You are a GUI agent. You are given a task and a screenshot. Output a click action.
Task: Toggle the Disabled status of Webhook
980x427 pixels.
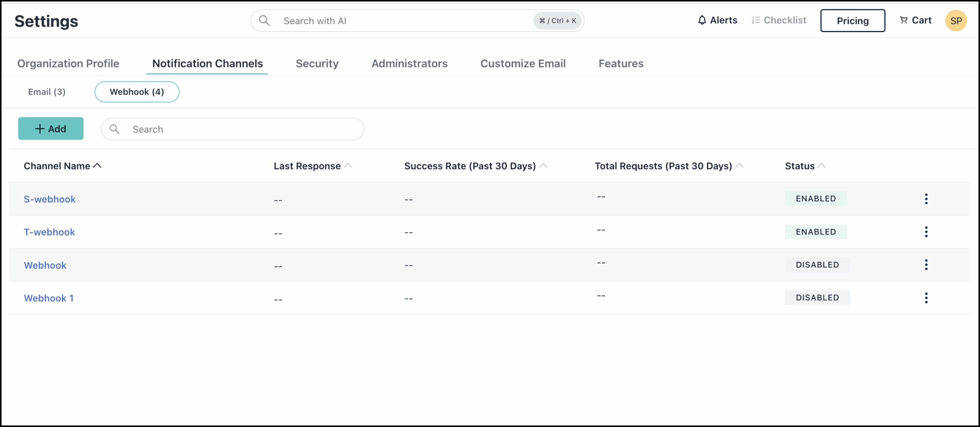pos(817,264)
